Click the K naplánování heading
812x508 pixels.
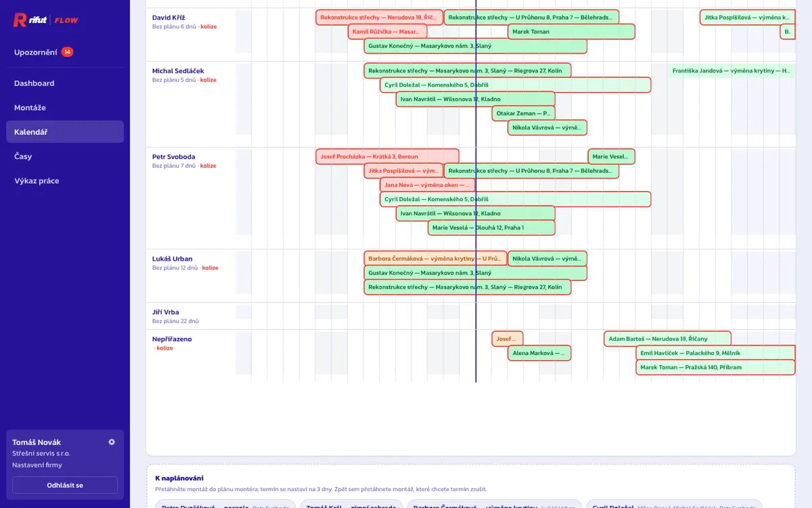(179, 478)
